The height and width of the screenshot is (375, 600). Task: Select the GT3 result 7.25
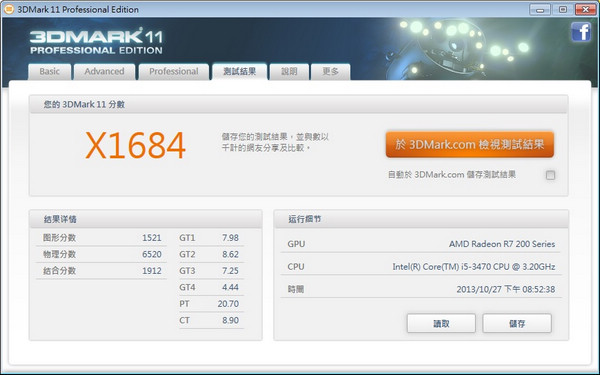(230, 271)
